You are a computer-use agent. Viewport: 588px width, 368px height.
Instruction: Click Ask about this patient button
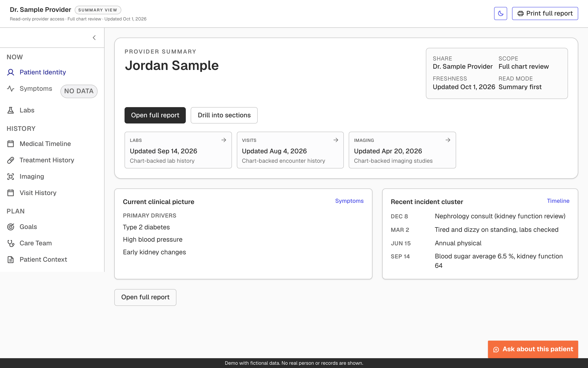point(533,349)
